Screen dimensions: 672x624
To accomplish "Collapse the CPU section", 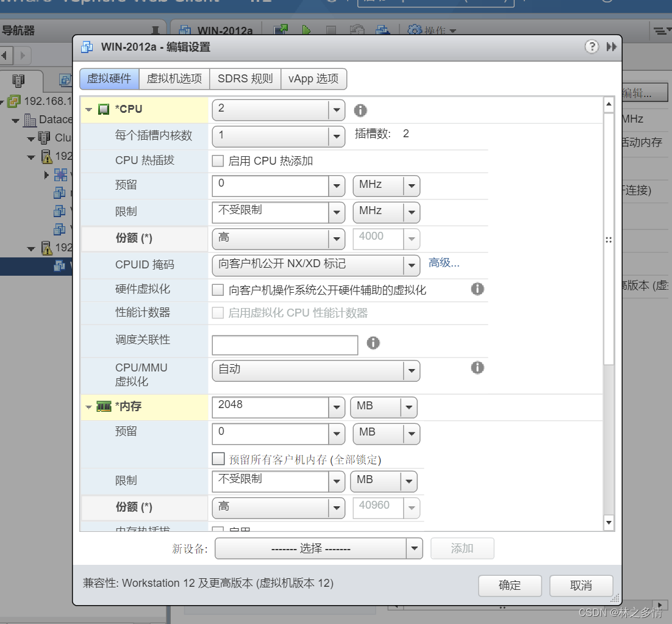I will [88, 110].
